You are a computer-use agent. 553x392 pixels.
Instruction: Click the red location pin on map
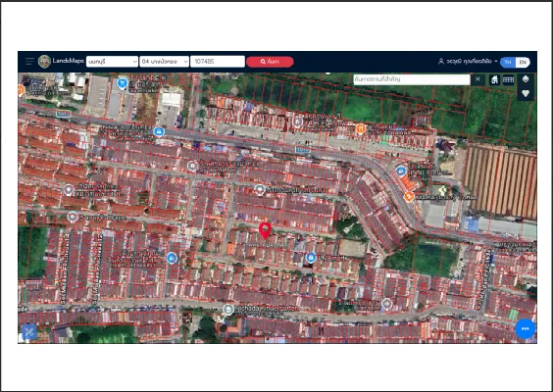(x=265, y=230)
